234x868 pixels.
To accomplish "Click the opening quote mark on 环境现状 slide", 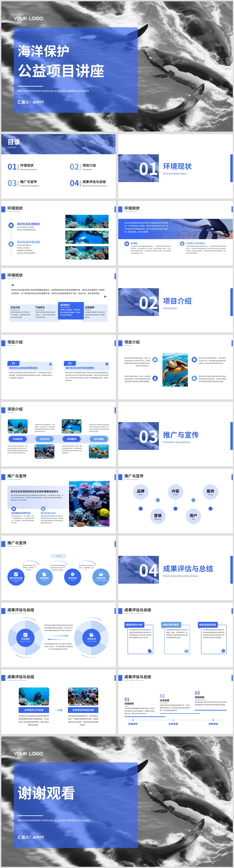I will pyautogui.click(x=13, y=285).
